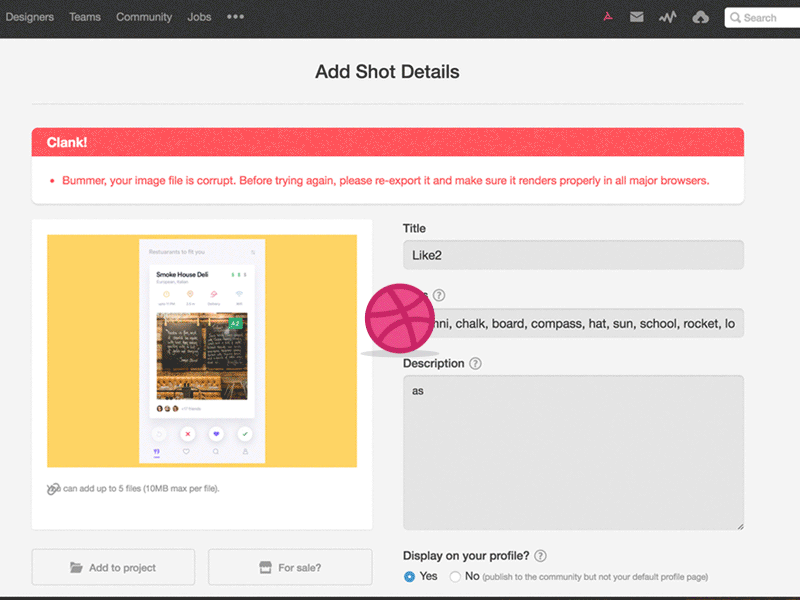The height and width of the screenshot is (600, 800).
Task: Edit the Description text area
Action: 573,453
